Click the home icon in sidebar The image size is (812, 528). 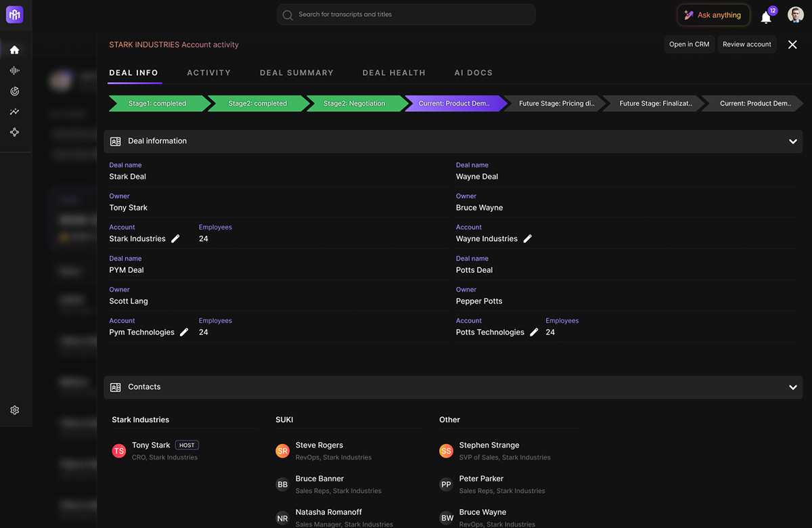(14, 49)
